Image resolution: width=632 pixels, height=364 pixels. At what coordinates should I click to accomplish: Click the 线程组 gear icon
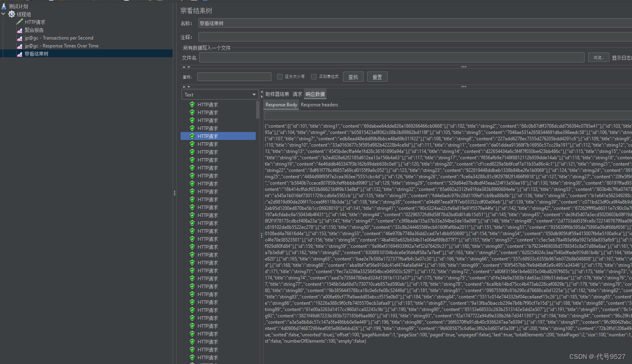pos(11,14)
